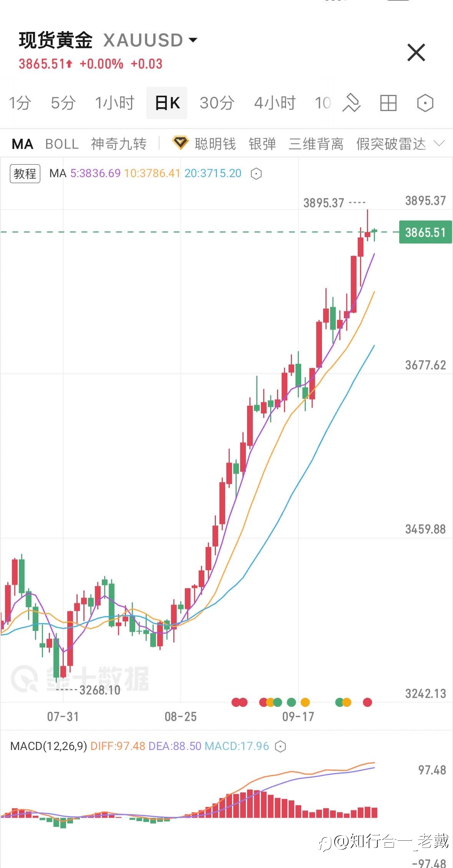Click the green 3865.51 price label

pos(425,232)
